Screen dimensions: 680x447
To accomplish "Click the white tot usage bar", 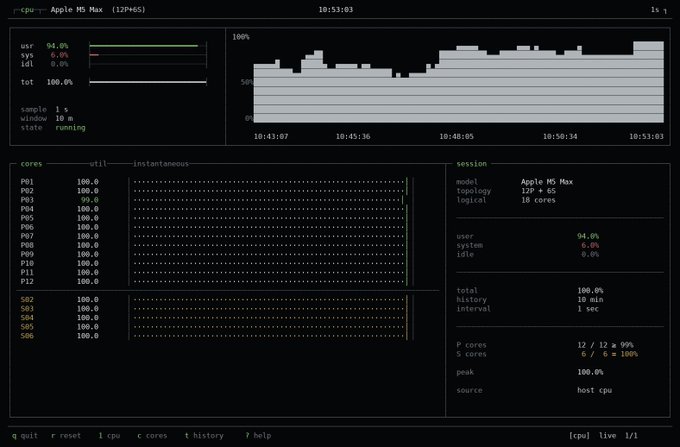I will pos(147,82).
